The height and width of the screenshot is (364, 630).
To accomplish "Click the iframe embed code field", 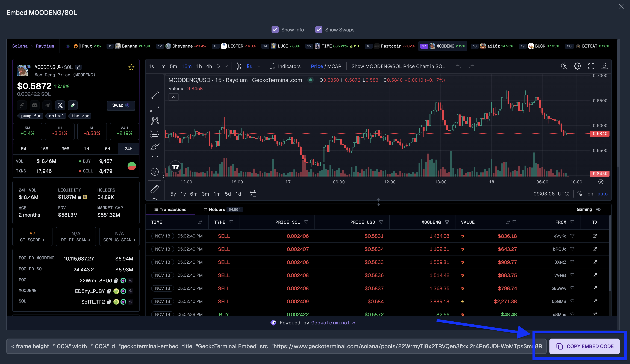I will (x=276, y=346).
